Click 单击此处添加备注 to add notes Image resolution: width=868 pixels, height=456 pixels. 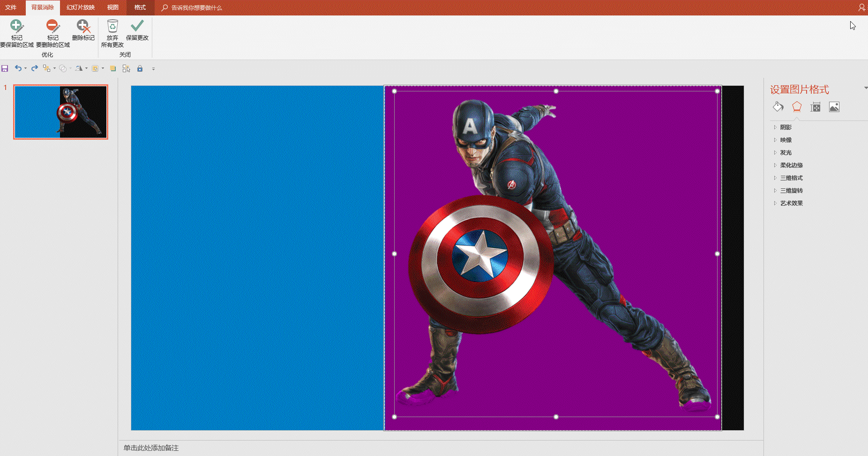click(x=151, y=448)
